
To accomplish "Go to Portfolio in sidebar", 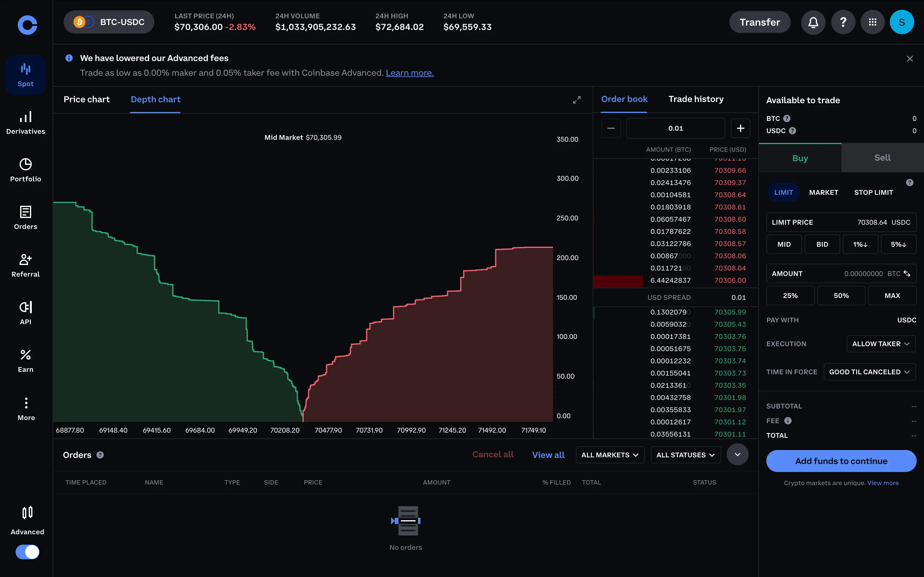I will 26,170.
